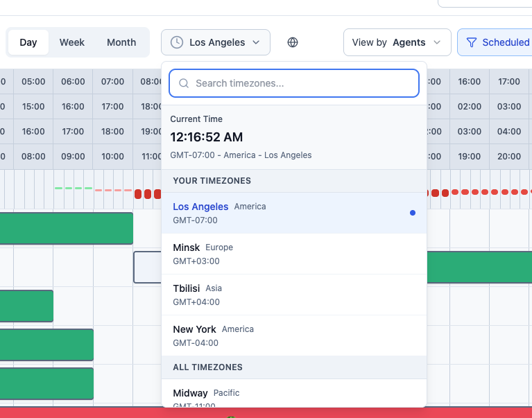
Task: Click the blue selected dot beside Los Angeles
Action: 413,213
